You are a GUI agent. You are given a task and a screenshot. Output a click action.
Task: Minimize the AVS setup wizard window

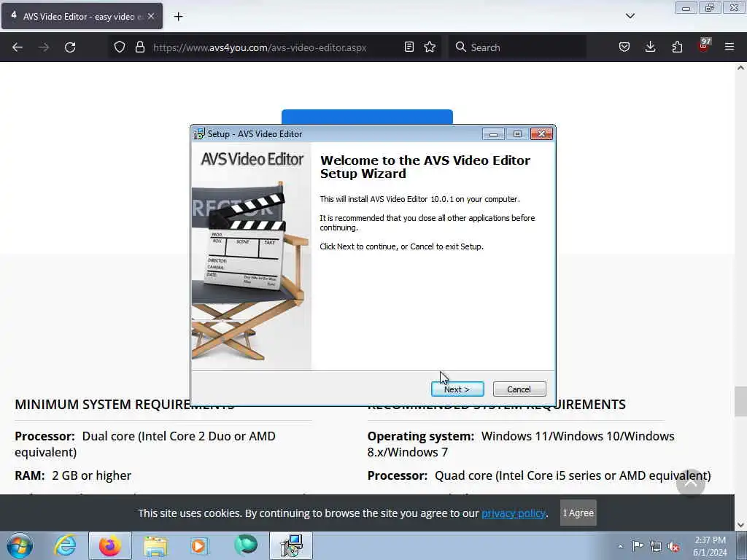coord(493,134)
